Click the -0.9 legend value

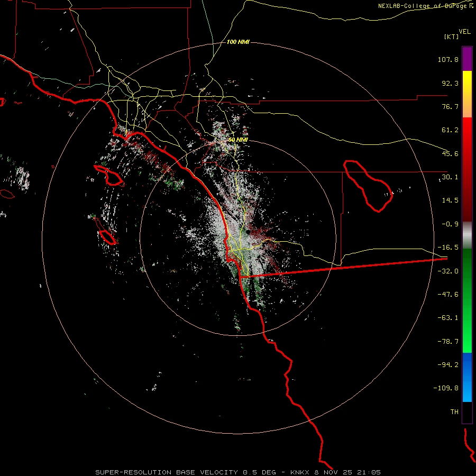[x=450, y=224]
